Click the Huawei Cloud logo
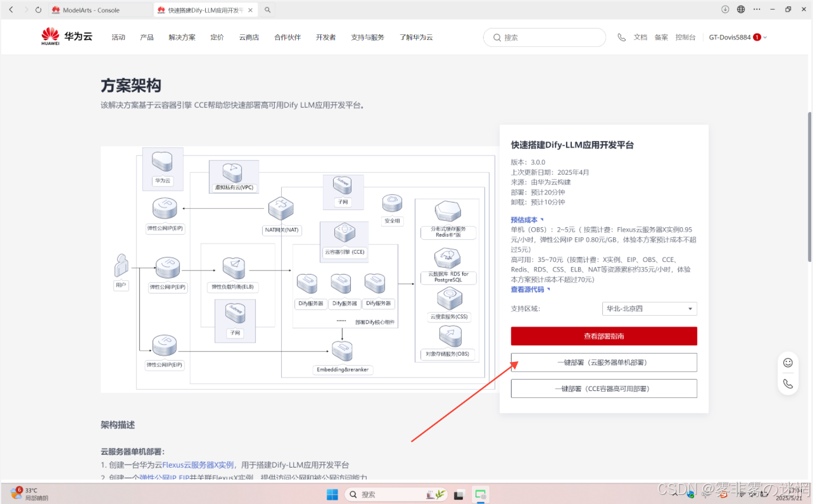Screen dimensions: 813x504 (66, 37)
